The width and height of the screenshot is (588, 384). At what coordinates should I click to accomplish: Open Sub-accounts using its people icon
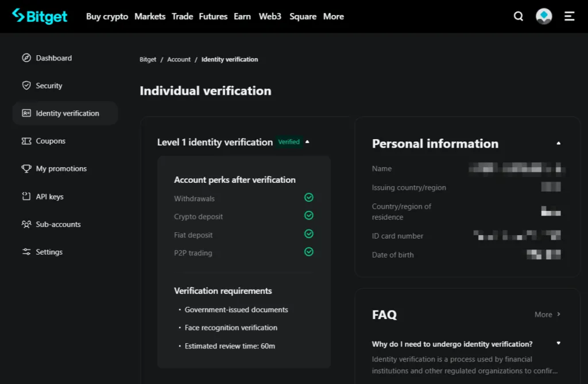[x=27, y=224]
